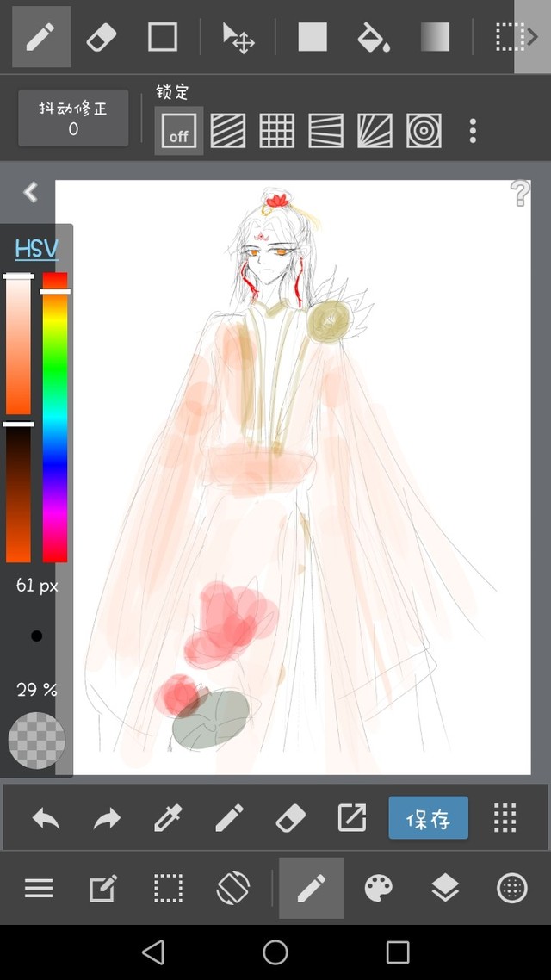Screen dimensions: 551x980
Task: Enable grid snap guide
Action: tap(276, 131)
